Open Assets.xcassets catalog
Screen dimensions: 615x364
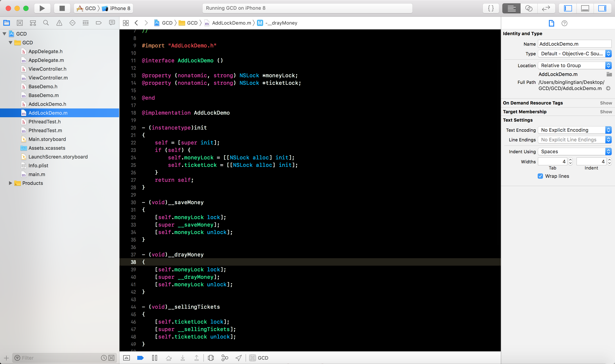point(47,148)
